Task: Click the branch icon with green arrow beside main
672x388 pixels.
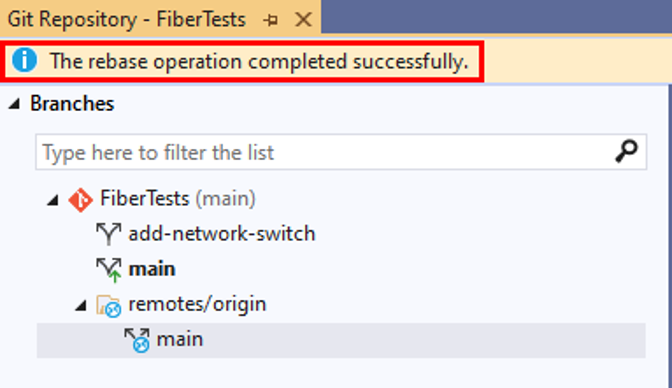Action: 109,270
